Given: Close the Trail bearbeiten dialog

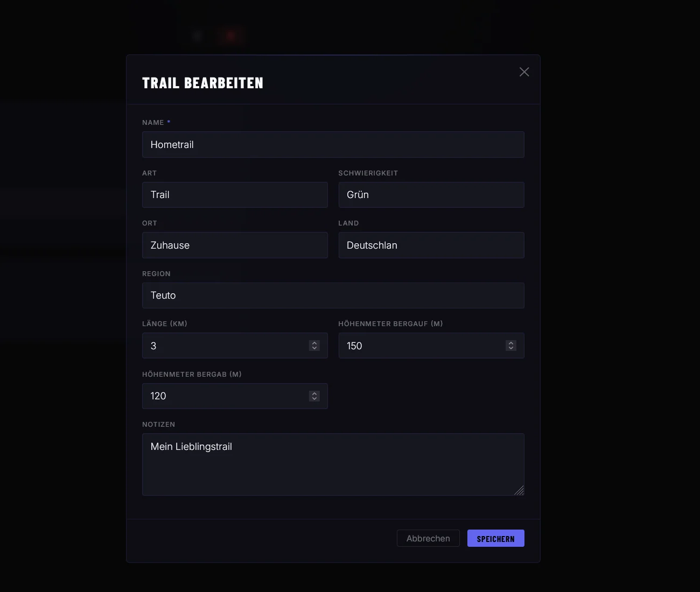Looking at the screenshot, I should pos(524,72).
